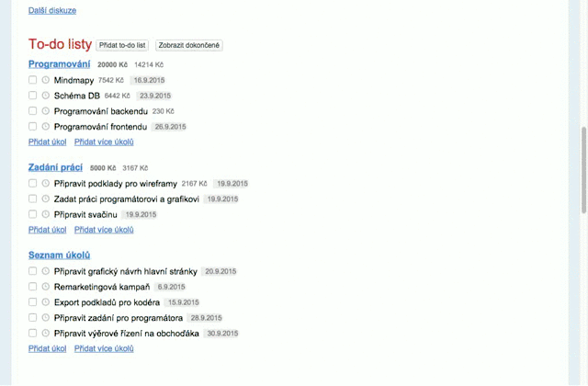Tick checkbox for Zadat práci programátorovi a grafikovi
Viewport: 588px width, 386px height.
click(33, 199)
